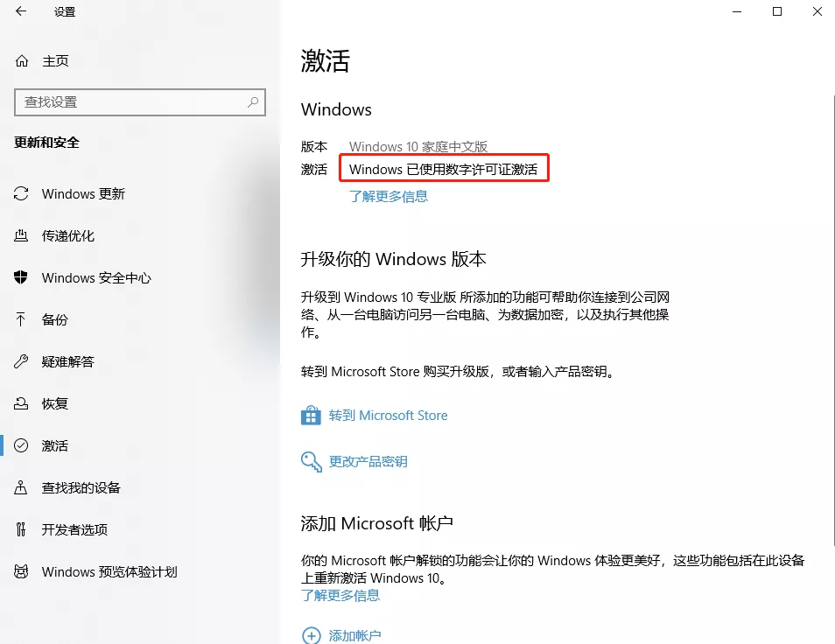Open Windows 安全中心 shield icon

(x=22, y=278)
